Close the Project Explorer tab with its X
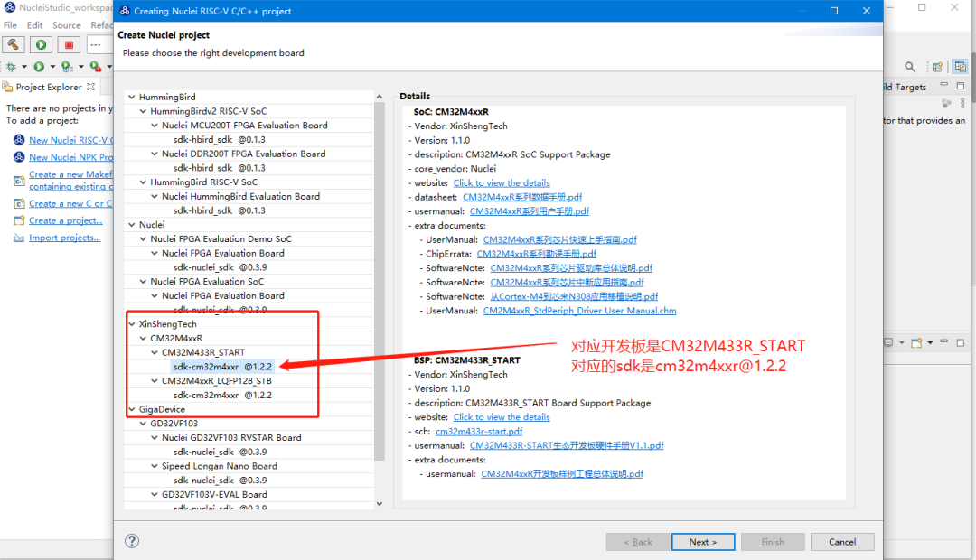Viewport: 976px width, 560px height. click(x=91, y=87)
